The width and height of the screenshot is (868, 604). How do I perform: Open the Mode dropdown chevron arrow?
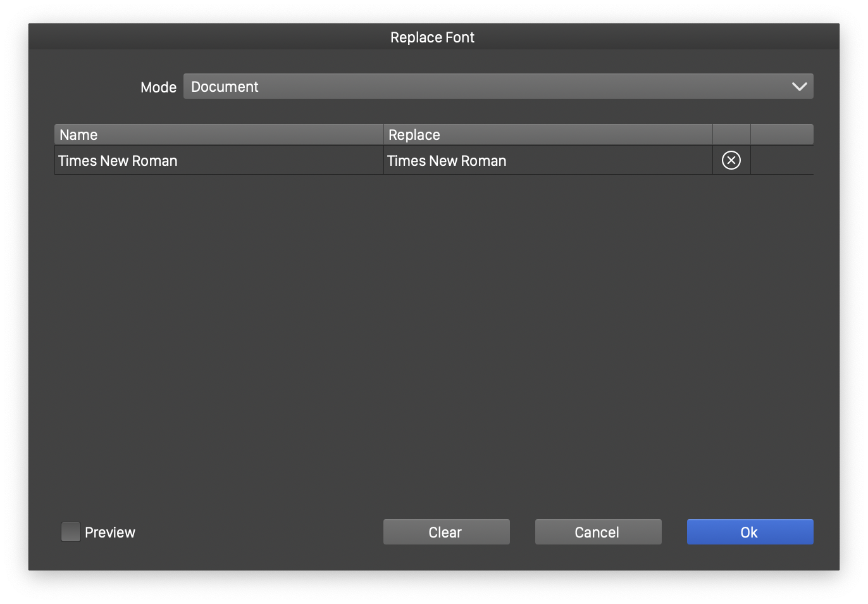(x=799, y=87)
